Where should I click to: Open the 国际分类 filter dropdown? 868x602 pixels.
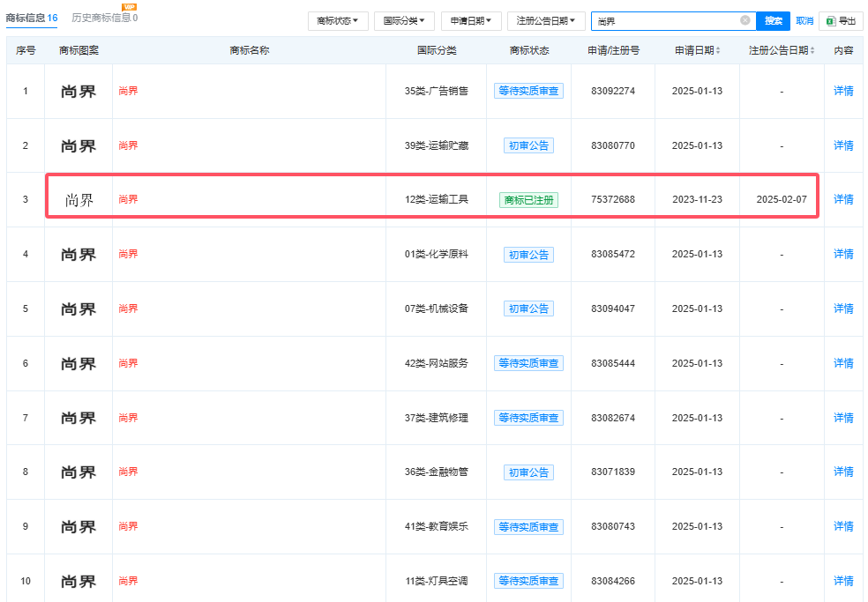pos(404,21)
